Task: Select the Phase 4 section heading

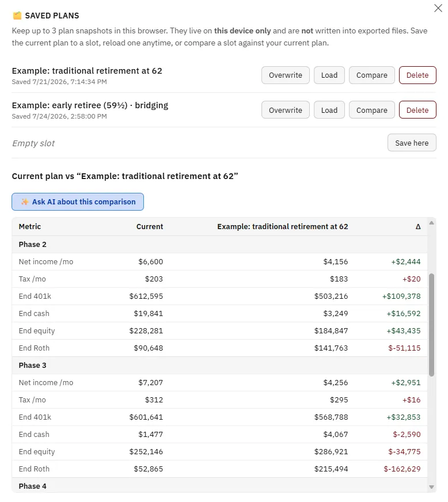Action: point(32,486)
